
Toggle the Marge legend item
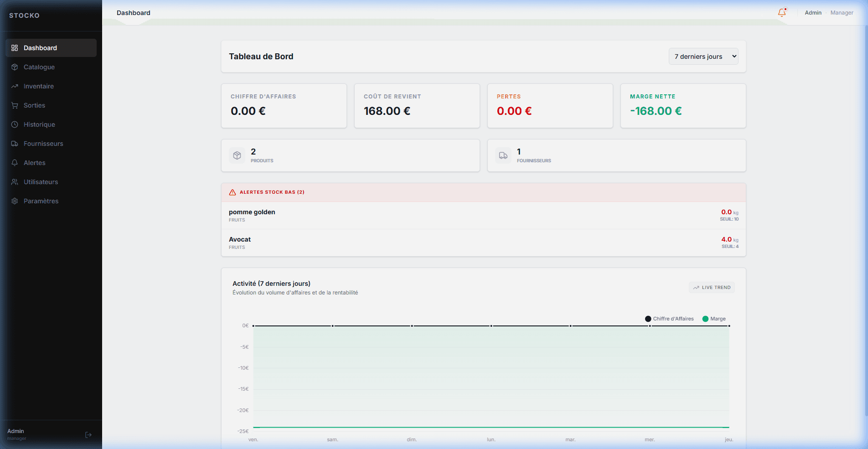click(714, 319)
